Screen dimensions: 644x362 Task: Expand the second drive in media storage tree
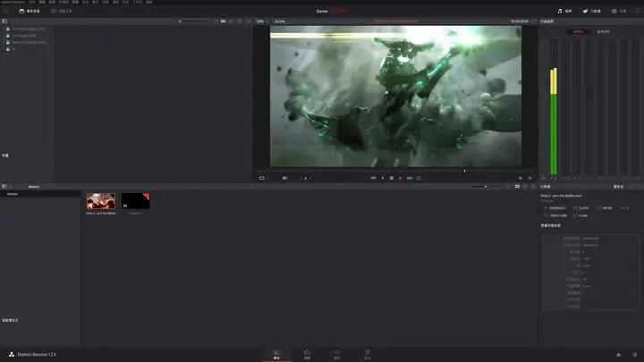coord(4,35)
